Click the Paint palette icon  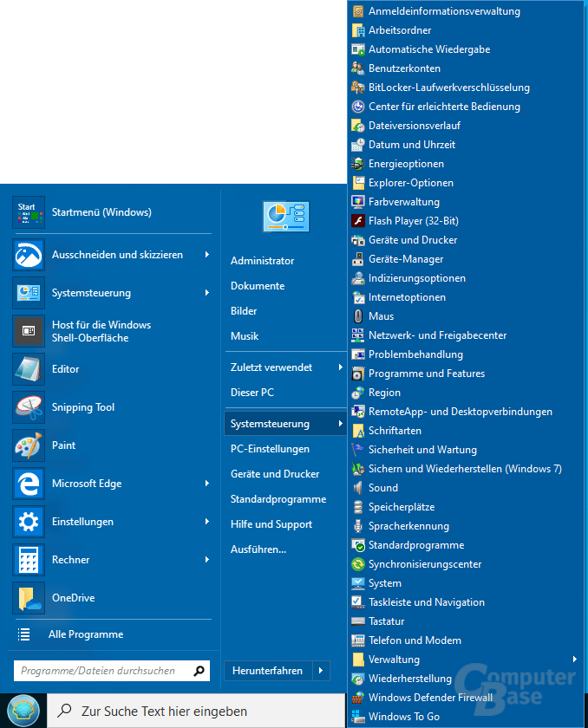click(x=29, y=445)
